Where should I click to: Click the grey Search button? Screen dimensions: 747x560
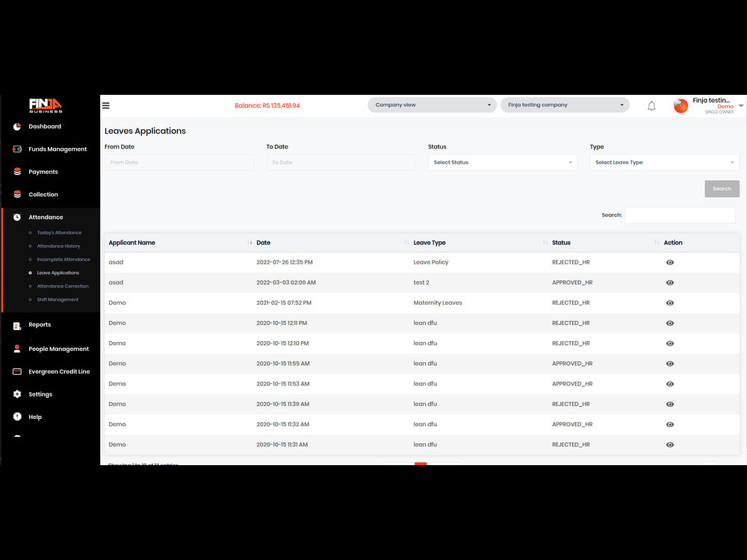tap(722, 189)
